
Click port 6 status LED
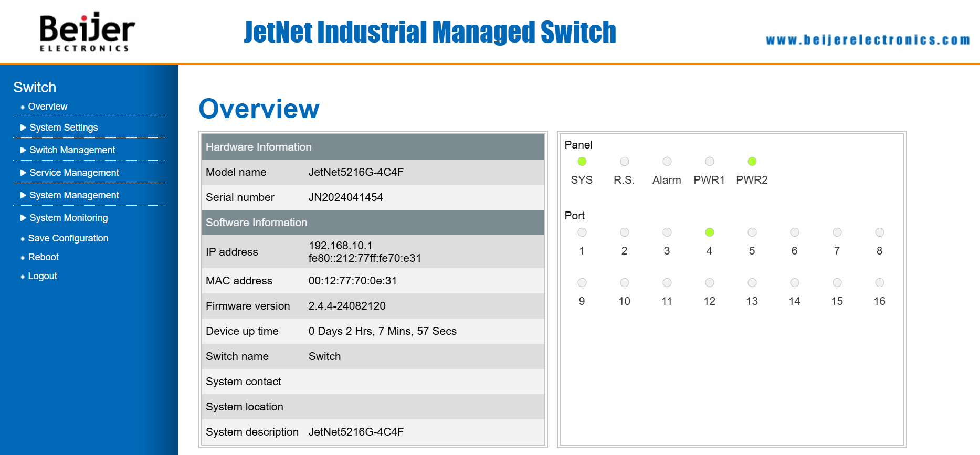point(794,232)
